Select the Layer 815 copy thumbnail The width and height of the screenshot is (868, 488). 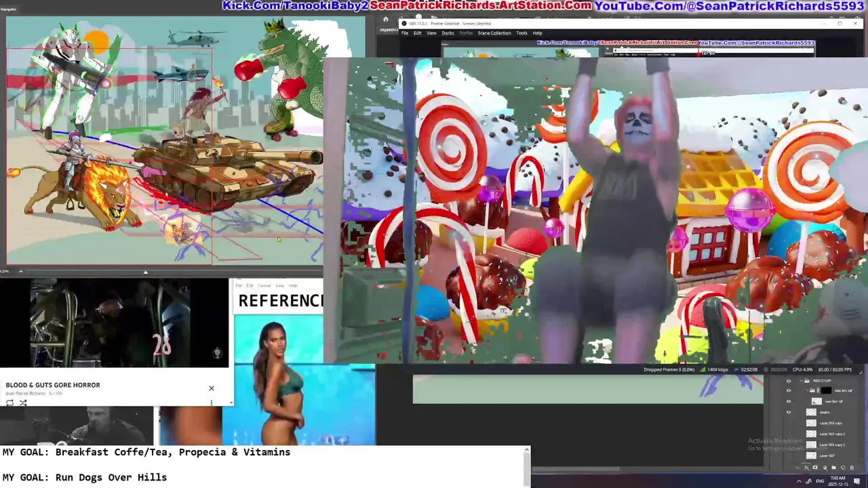coord(811,423)
